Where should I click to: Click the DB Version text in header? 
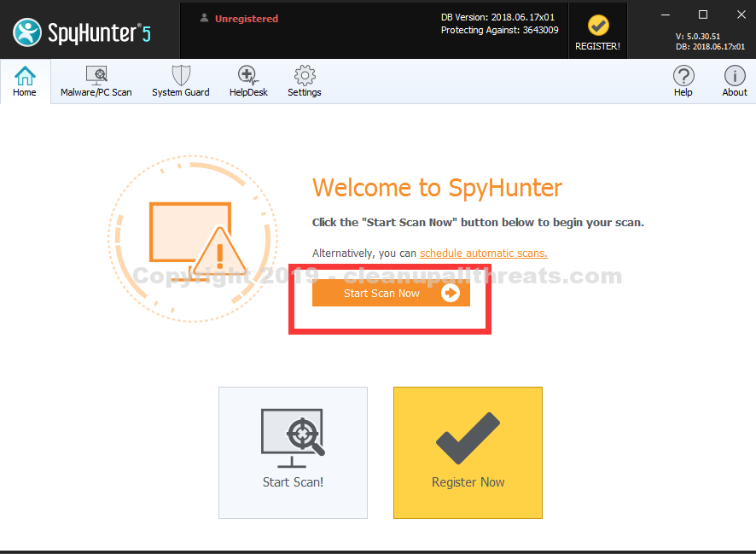click(x=499, y=17)
